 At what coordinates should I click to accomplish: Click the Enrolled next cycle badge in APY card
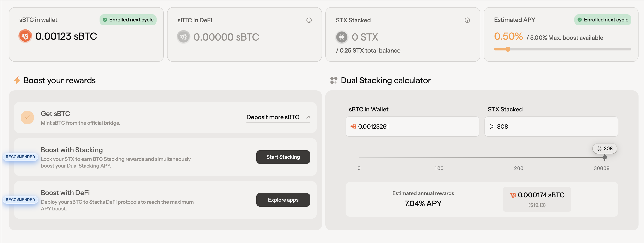pyautogui.click(x=603, y=20)
